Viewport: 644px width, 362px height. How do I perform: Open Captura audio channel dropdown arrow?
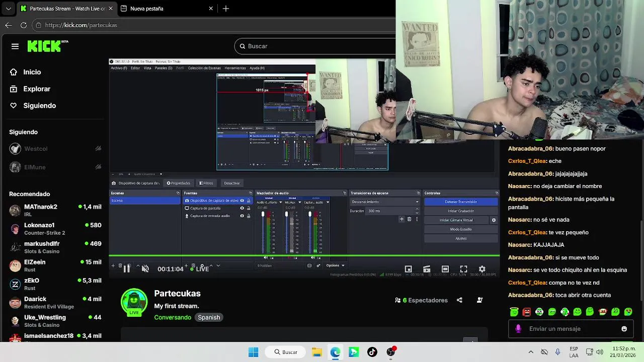tap(328, 202)
